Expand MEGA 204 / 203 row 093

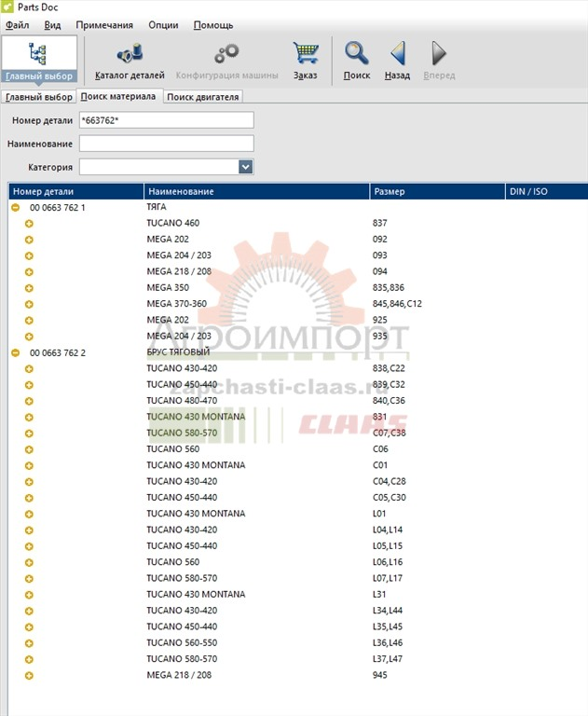tap(29, 255)
